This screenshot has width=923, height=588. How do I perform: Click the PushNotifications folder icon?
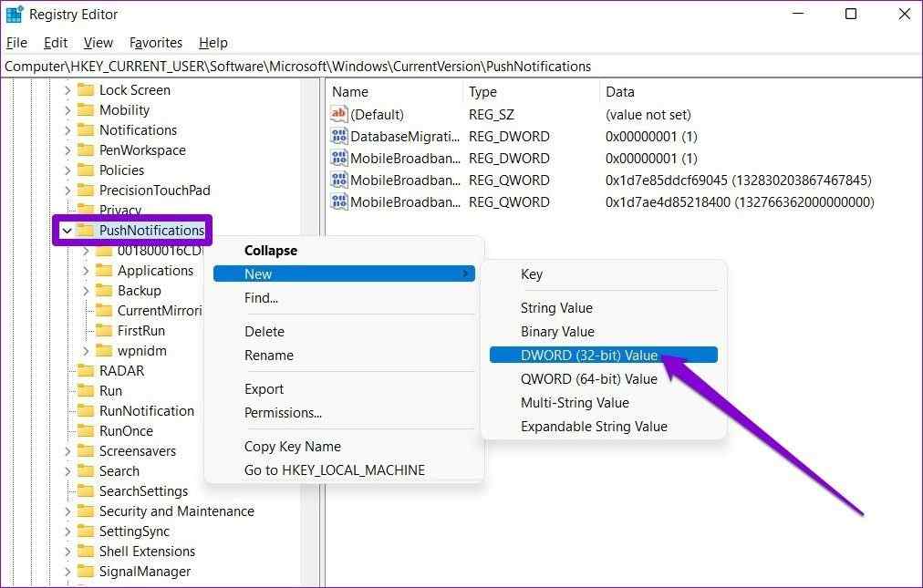[x=86, y=230]
